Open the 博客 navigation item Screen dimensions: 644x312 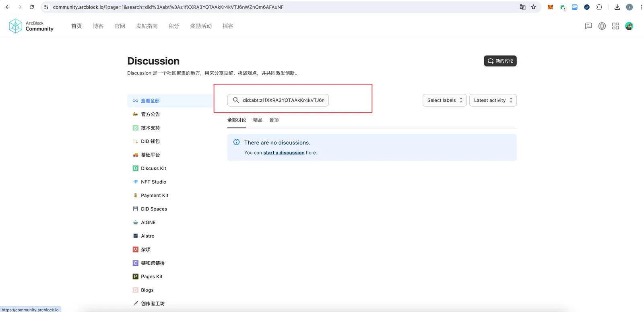tap(98, 26)
